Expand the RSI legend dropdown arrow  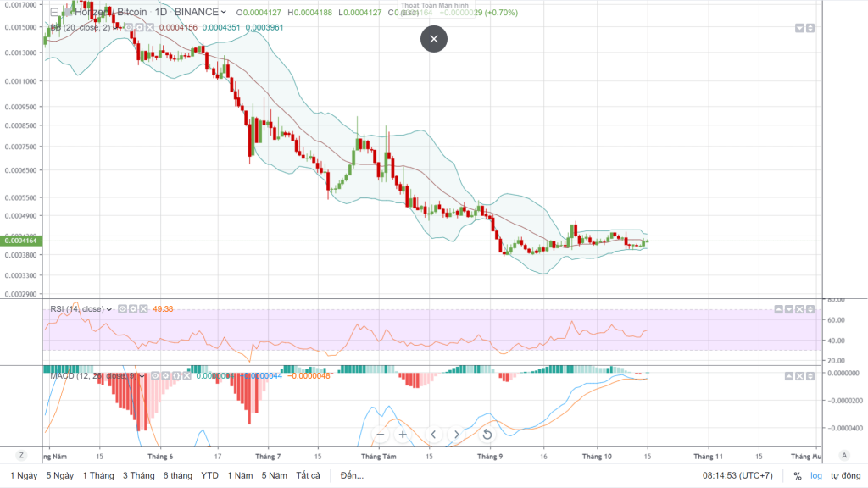[109, 309]
